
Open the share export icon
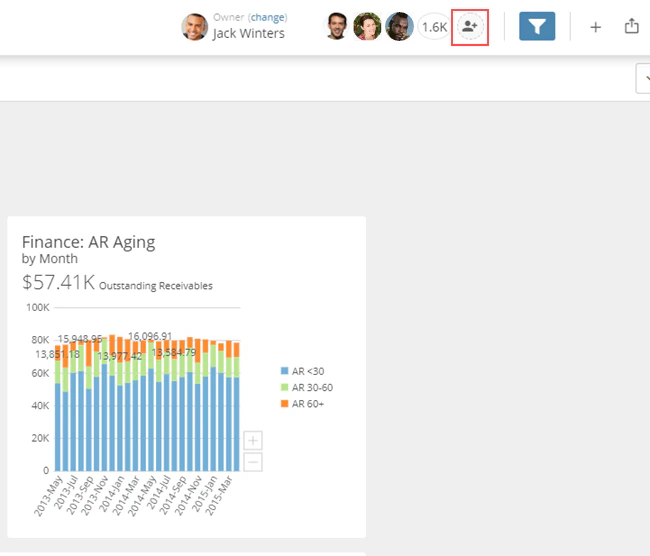631,26
